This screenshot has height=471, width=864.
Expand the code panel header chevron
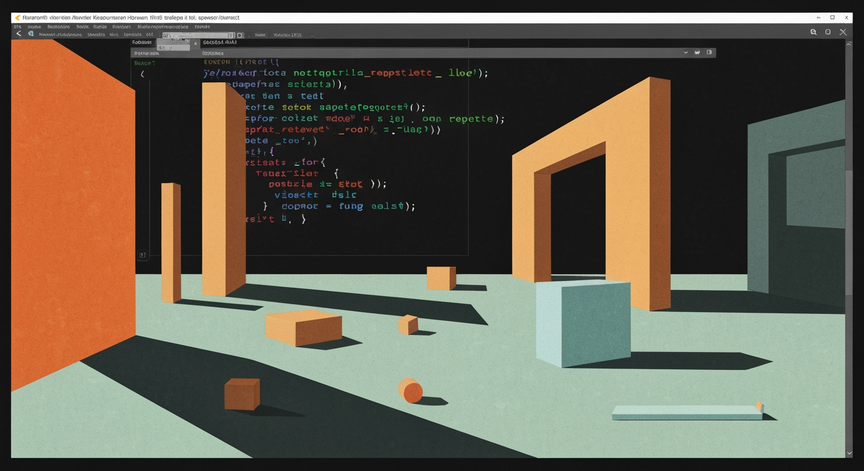click(x=685, y=53)
